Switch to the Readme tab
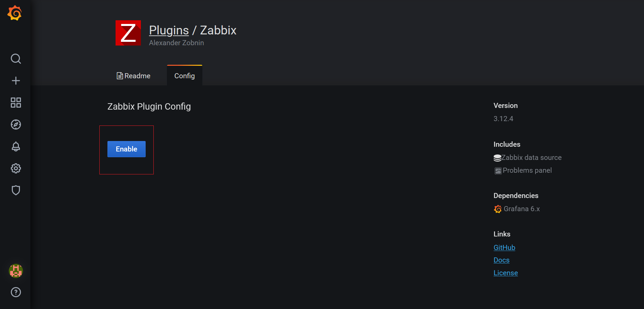The height and width of the screenshot is (309, 644). tap(133, 76)
